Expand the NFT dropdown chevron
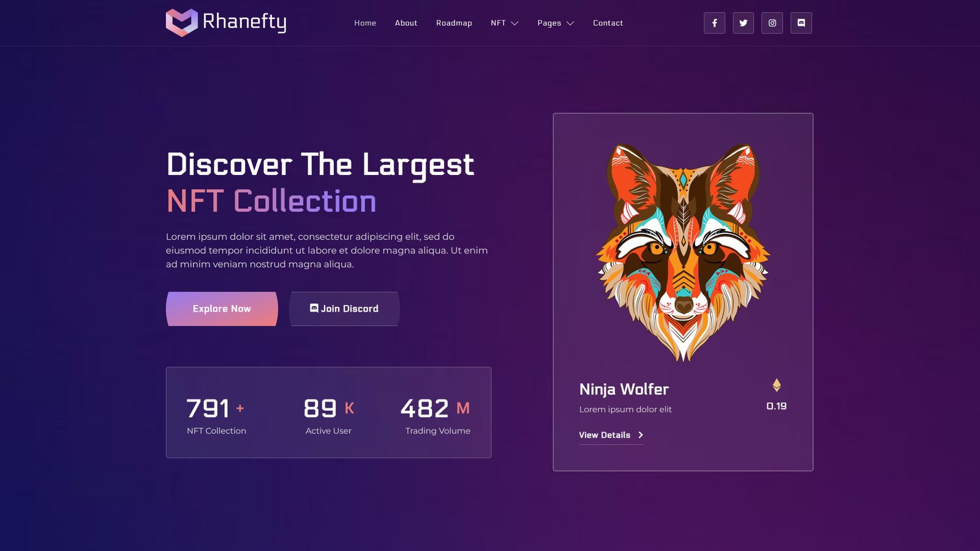This screenshot has height=551, width=980. tap(514, 23)
